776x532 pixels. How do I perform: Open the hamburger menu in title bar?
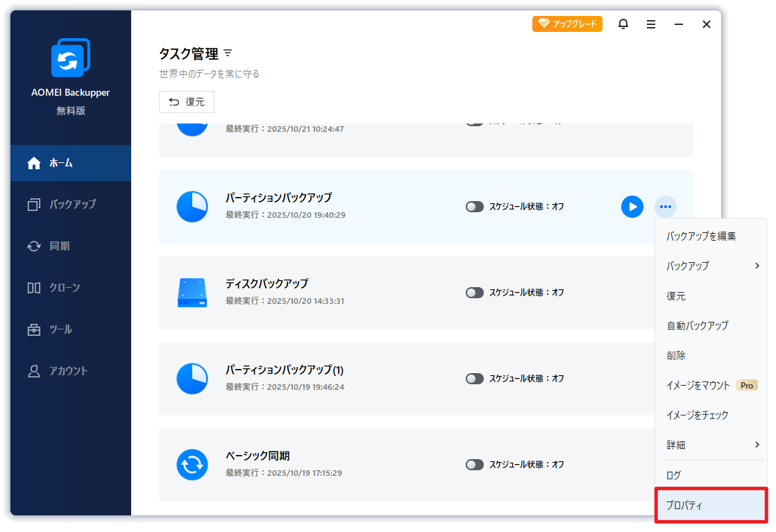click(651, 24)
